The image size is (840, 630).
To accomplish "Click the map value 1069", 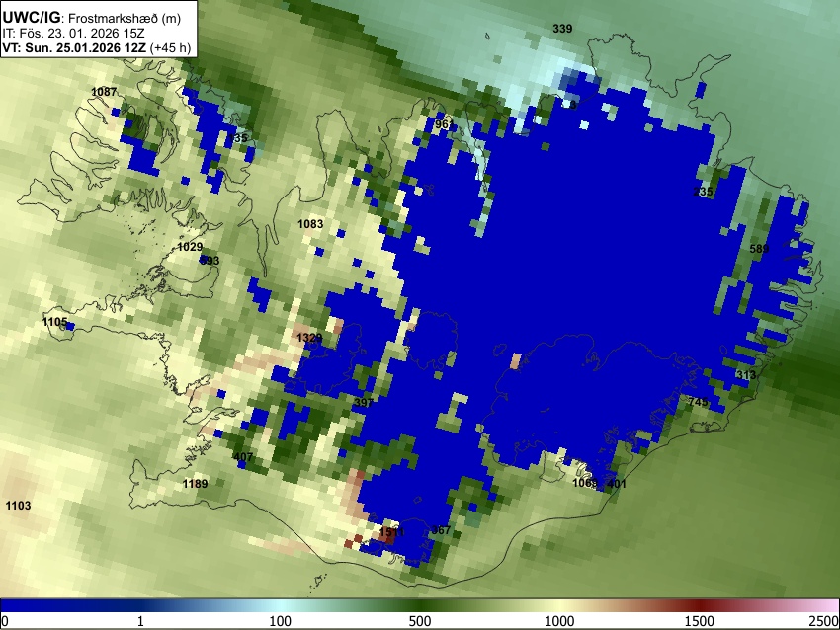I will (x=585, y=483).
